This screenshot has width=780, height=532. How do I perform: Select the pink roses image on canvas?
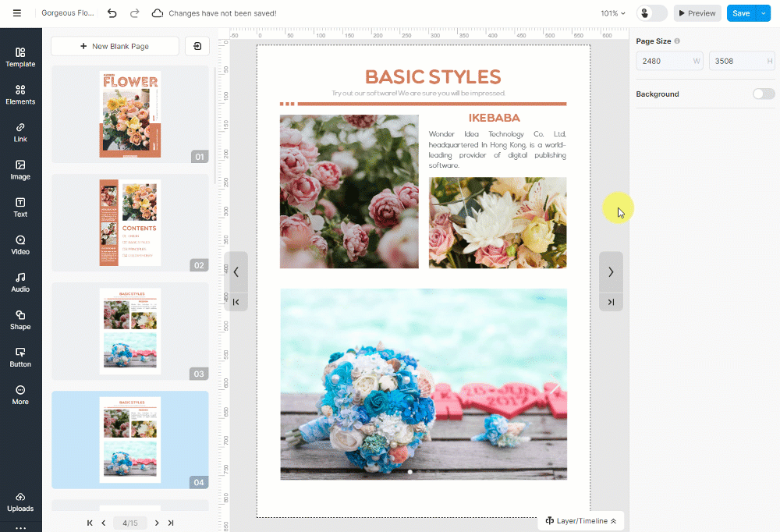(x=349, y=192)
